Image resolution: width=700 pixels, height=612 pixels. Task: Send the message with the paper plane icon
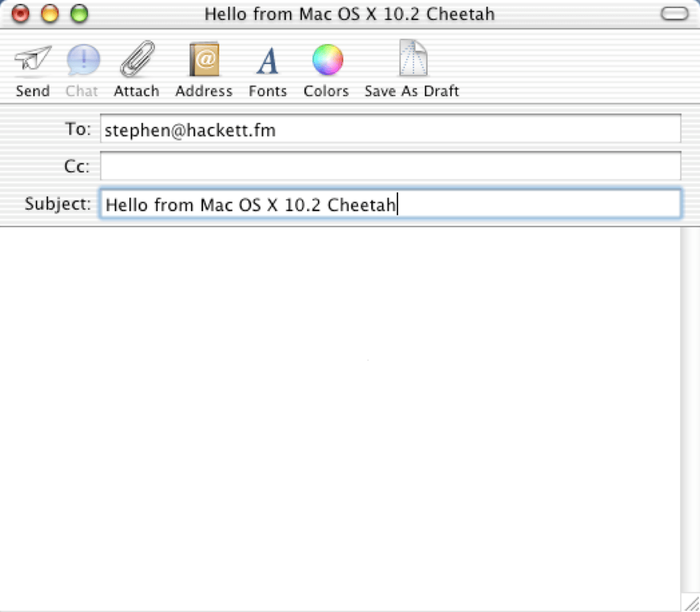[x=33, y=69]
